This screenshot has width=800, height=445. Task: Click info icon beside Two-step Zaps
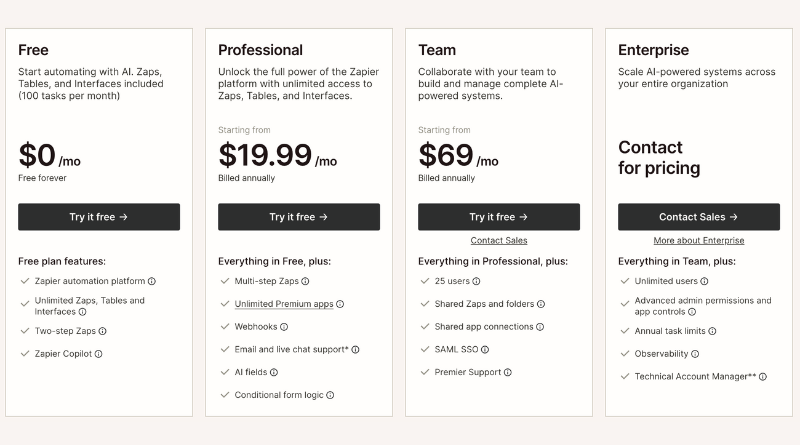(x=102, y=331)
